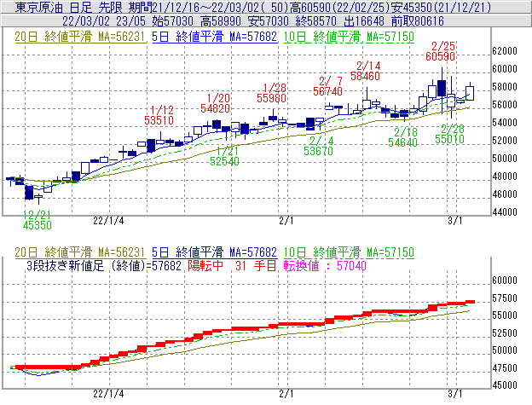Click the 2/1 date on upper chart axis
This screenshot has height=405, width=532.
[x=286, y=221]
